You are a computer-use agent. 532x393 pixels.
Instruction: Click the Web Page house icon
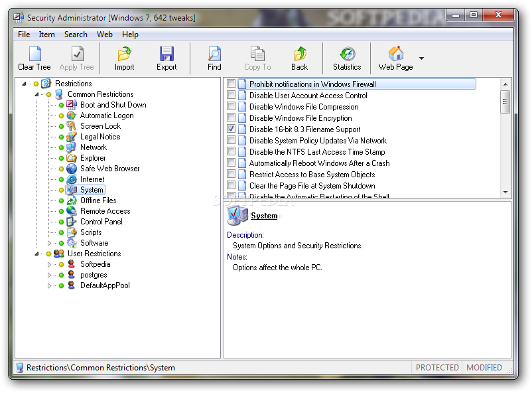[x=395, y=54]
